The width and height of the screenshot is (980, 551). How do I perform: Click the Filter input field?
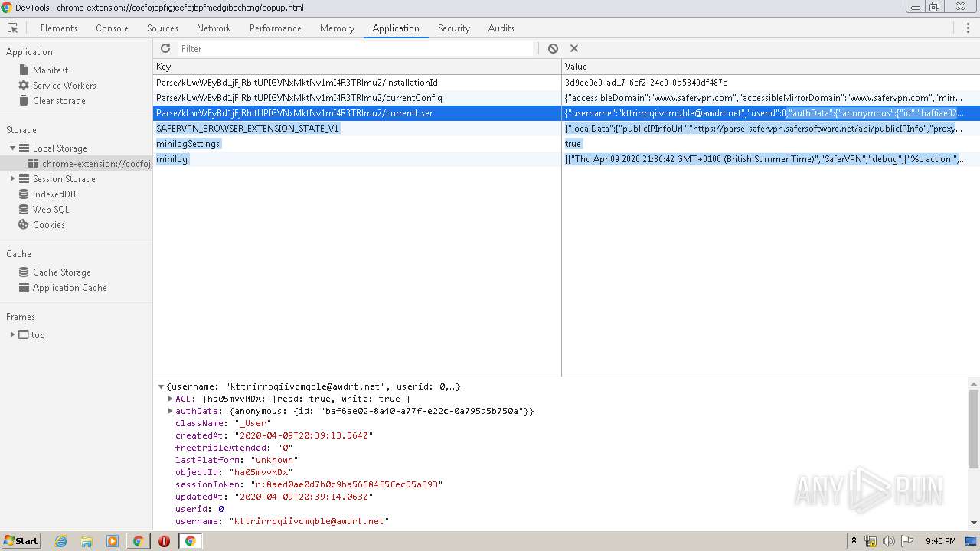tap(355, 48)
